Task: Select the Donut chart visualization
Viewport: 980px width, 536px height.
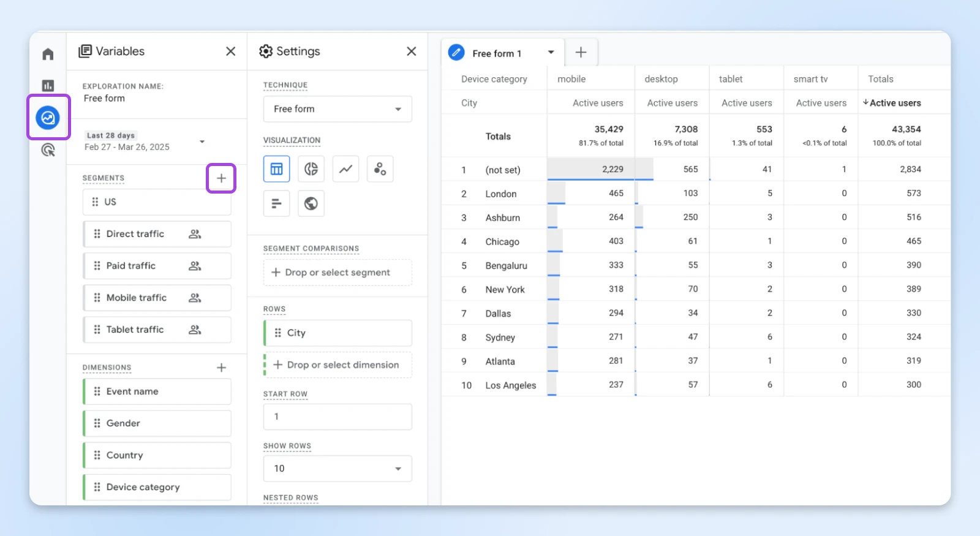Action: pos(311,169)
